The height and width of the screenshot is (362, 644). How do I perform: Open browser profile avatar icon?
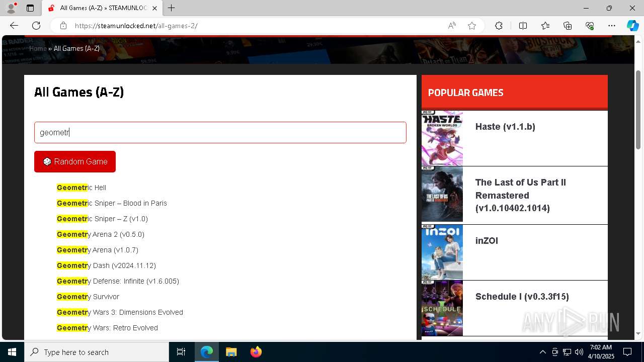click(x=11, y=8)
